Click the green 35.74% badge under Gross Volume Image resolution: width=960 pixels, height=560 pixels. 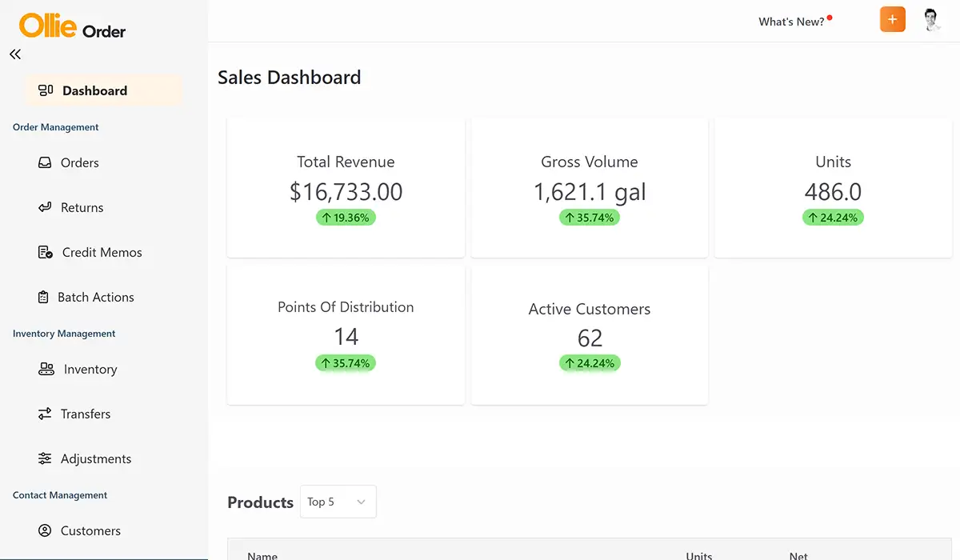click(589, 217)
